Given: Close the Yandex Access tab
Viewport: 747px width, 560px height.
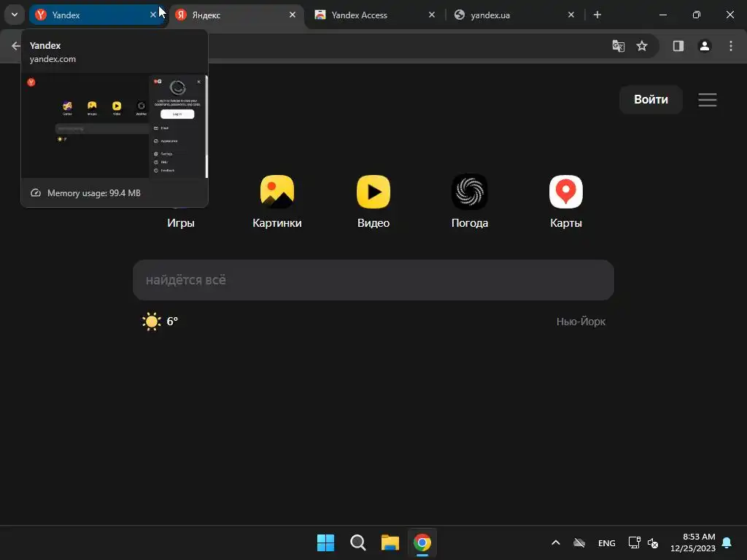Looking at the screenshot, I should 432,15.
